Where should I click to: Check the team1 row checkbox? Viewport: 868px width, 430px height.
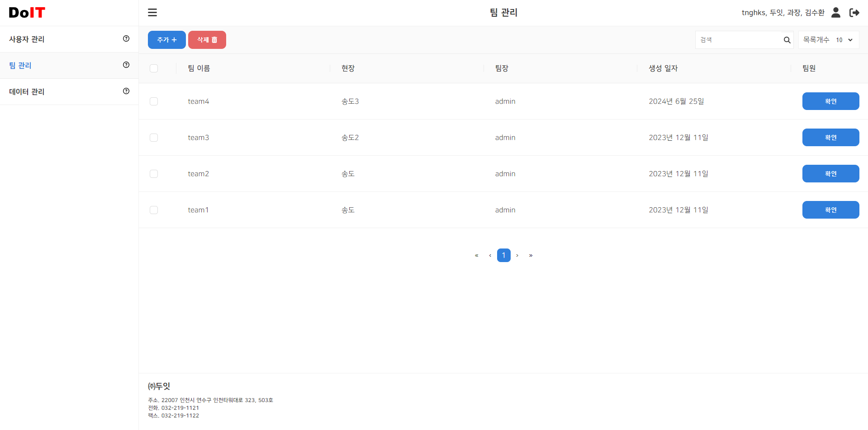(154, 210)
